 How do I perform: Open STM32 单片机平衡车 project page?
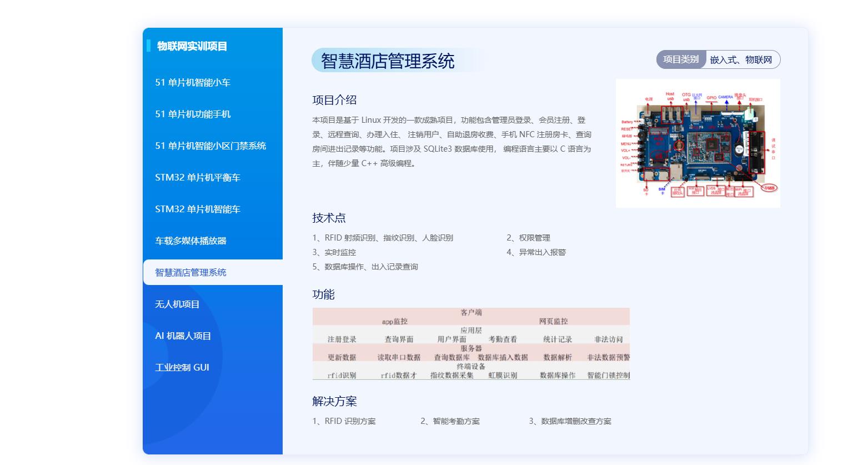click(198, 177)
